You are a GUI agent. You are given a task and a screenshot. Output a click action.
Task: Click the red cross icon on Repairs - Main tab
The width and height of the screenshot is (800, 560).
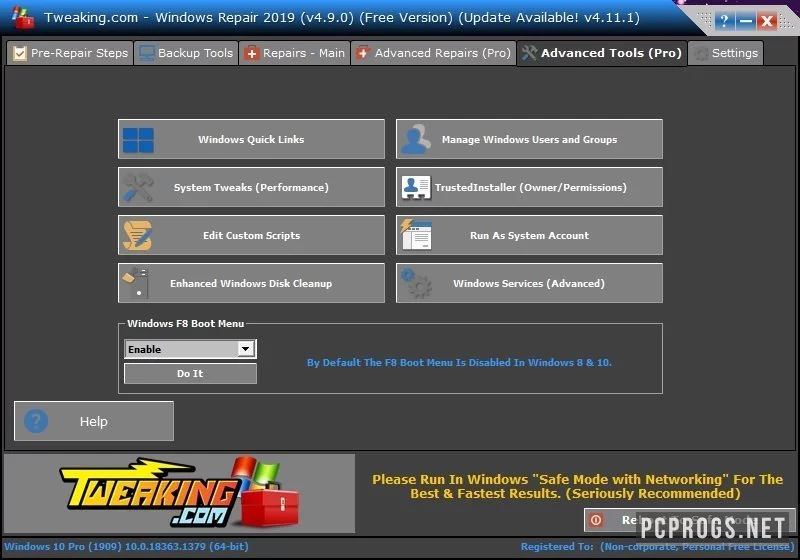click(x=252, y=53)
